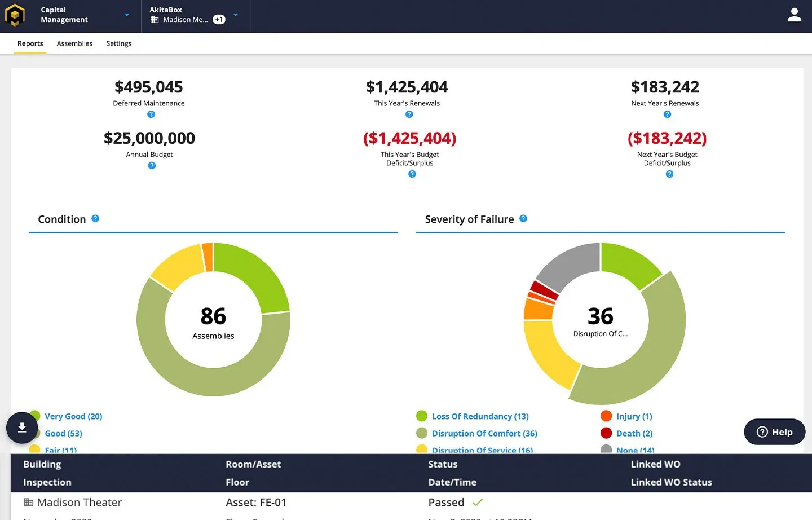Click the Building column header

click(x=42, y=465)
